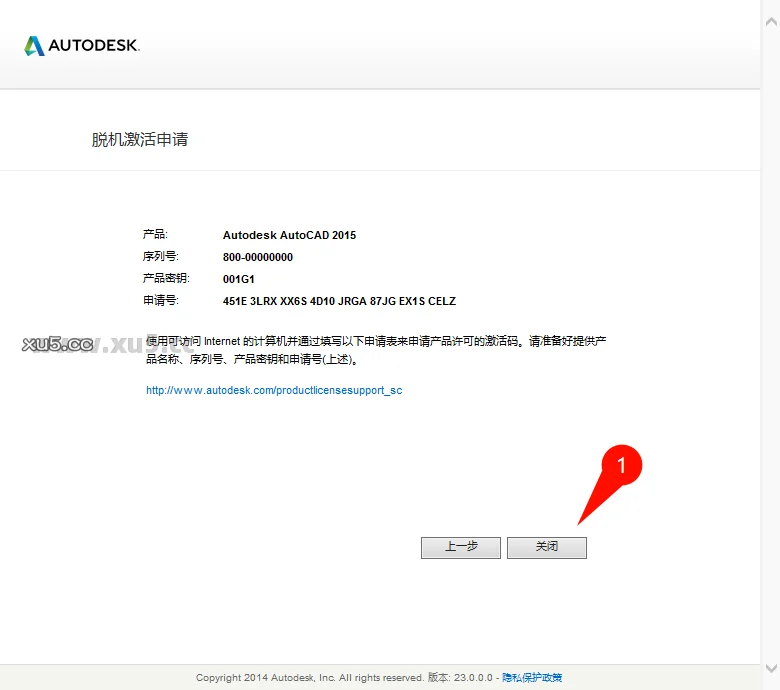Open the productlicensesupport_sc link
Viewport: 780px width, 690px height.
[274, 390]
